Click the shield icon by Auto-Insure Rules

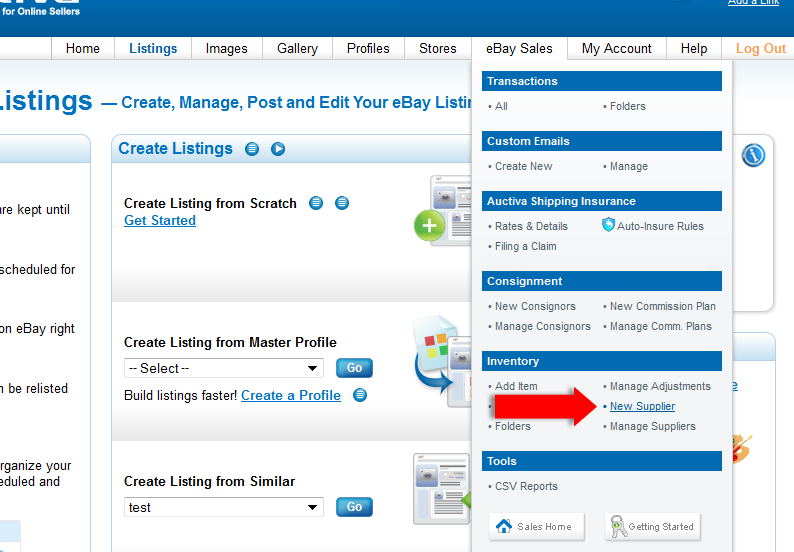coord(608,224)
